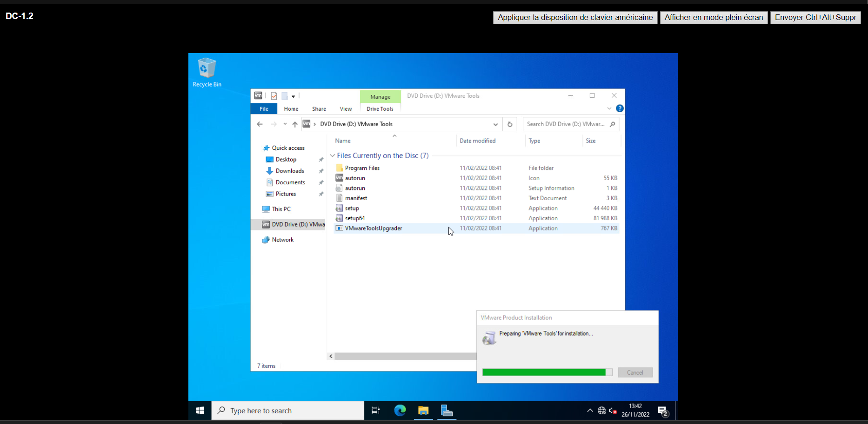Screen dimensions: 868x424
Task: Open the VMware installer taskbar icon
Action: coord(447,411)
